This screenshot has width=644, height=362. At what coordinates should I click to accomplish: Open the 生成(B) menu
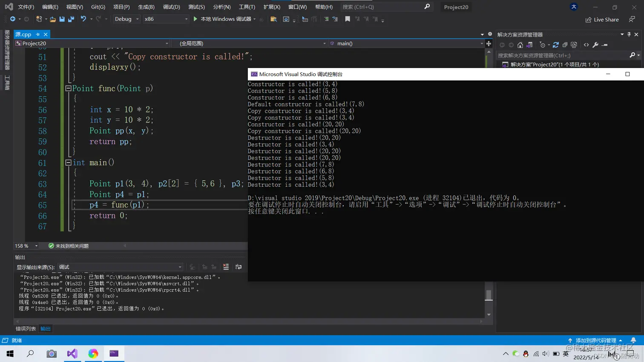tap(146, 7)
